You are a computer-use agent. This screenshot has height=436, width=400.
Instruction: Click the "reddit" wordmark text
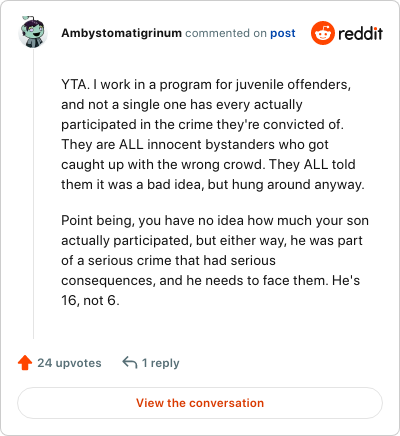360,33
